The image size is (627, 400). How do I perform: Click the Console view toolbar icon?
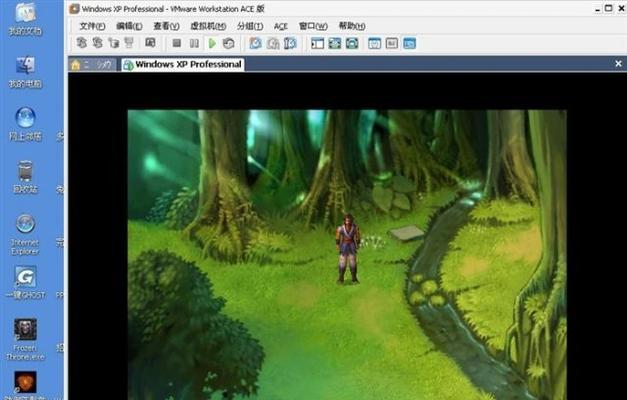point(409,43)
